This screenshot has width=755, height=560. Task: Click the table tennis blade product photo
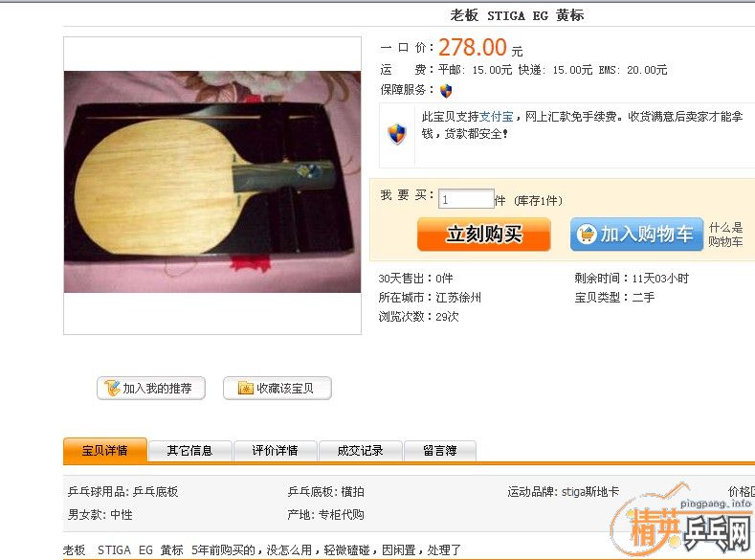coord(212,182)
